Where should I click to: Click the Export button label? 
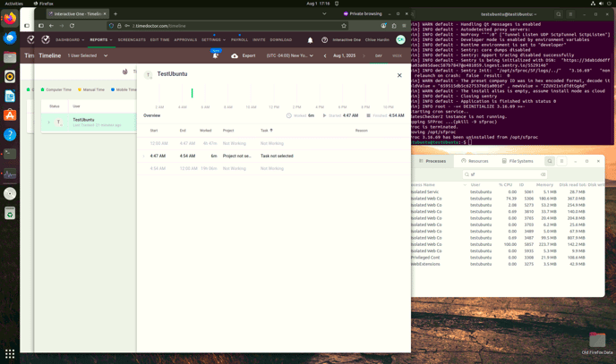coord(249,55)
